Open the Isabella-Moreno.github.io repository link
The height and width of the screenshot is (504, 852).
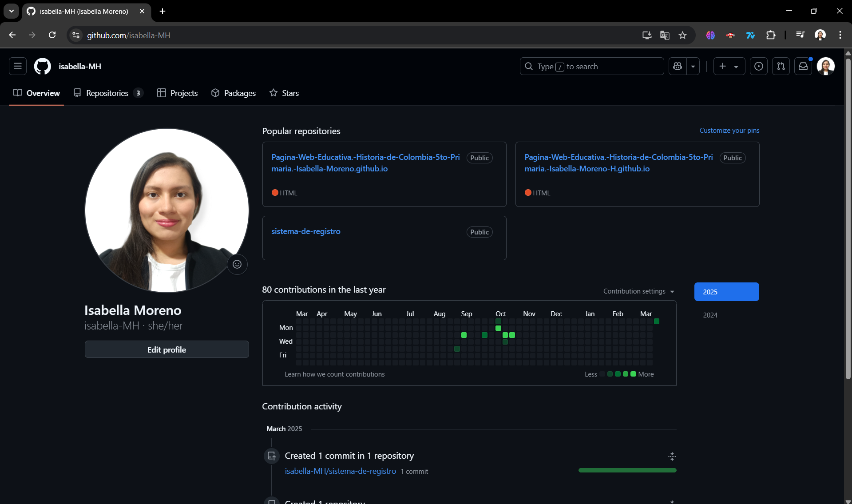pos(365,163)
